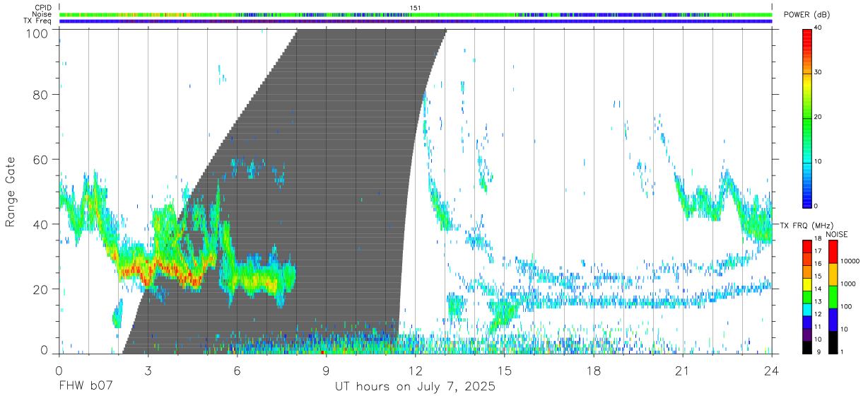Select the 21 tick on the UT hours axis
Image resolution: width=868 pixels, height=401 pixels.
[x=683, y=370]
